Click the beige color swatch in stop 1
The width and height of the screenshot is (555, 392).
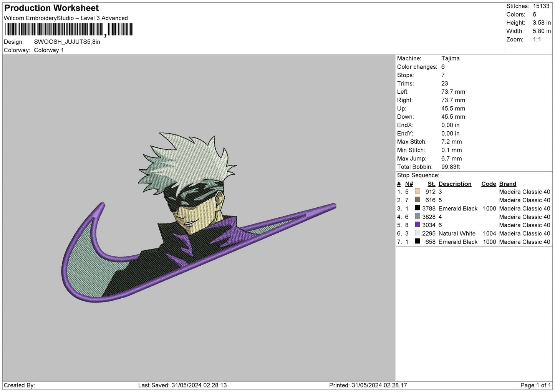[417, 191]
